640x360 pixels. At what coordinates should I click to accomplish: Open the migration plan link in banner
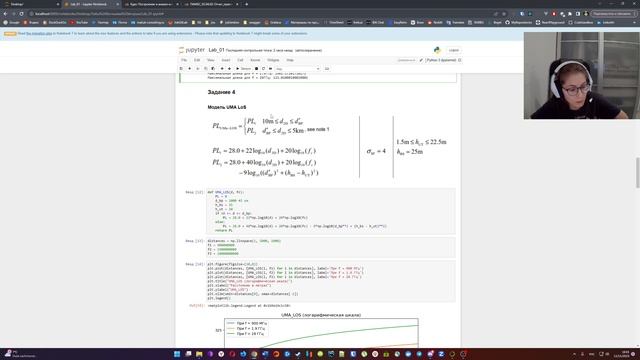tap(39, 33)
